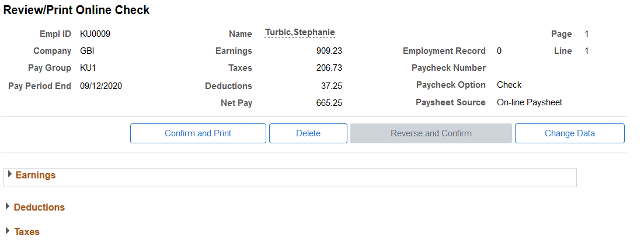Click the On-line Paysheet source value
The width and height of the screenshot is (644, 241).
530,102
